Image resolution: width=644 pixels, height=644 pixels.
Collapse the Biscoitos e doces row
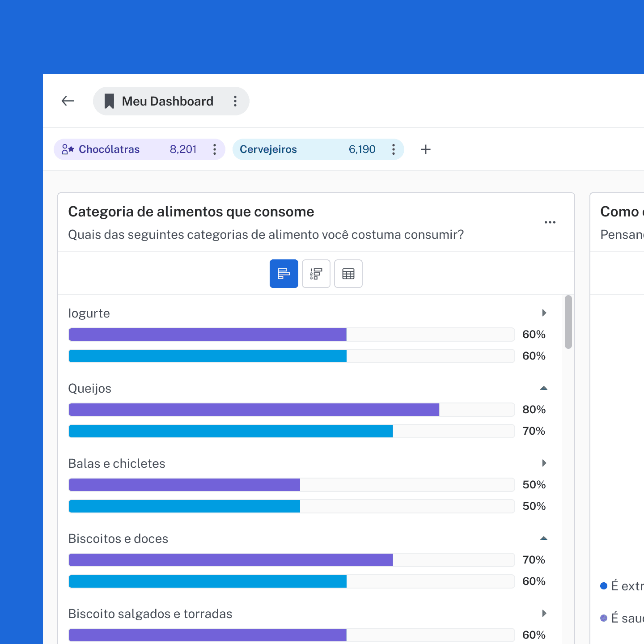tap(544, 538)
